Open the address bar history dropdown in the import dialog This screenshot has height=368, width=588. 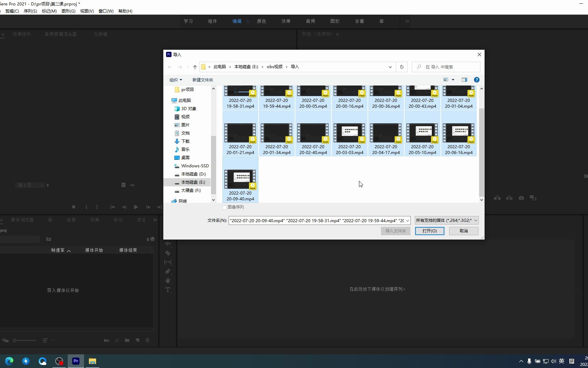pyautogui.click(x=390, y=67)
